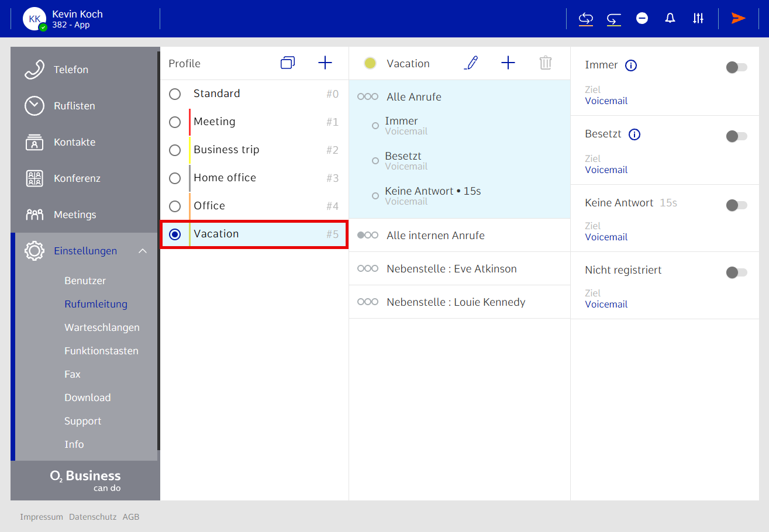The height and width of the screenshot is (532, 769).
Task: Show info for Besetzt forwarding
Action: click(634, 134)
